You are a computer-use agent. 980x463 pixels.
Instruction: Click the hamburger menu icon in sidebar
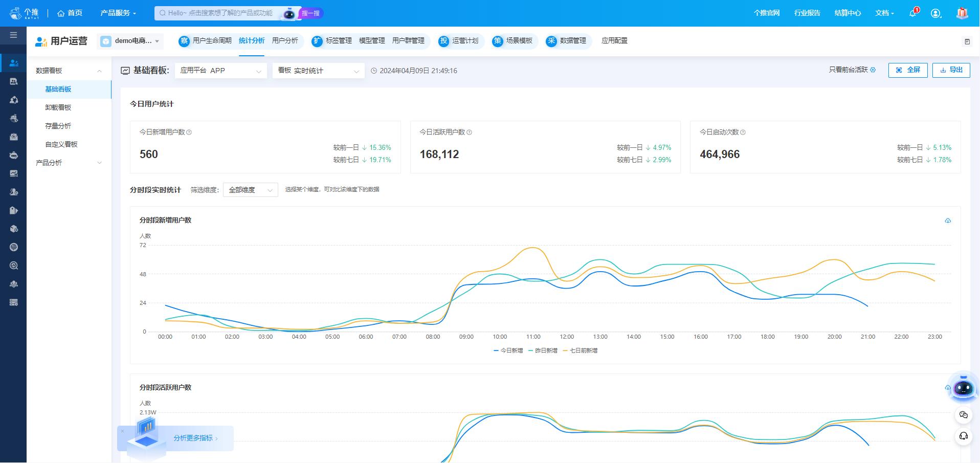coord(13,35)
